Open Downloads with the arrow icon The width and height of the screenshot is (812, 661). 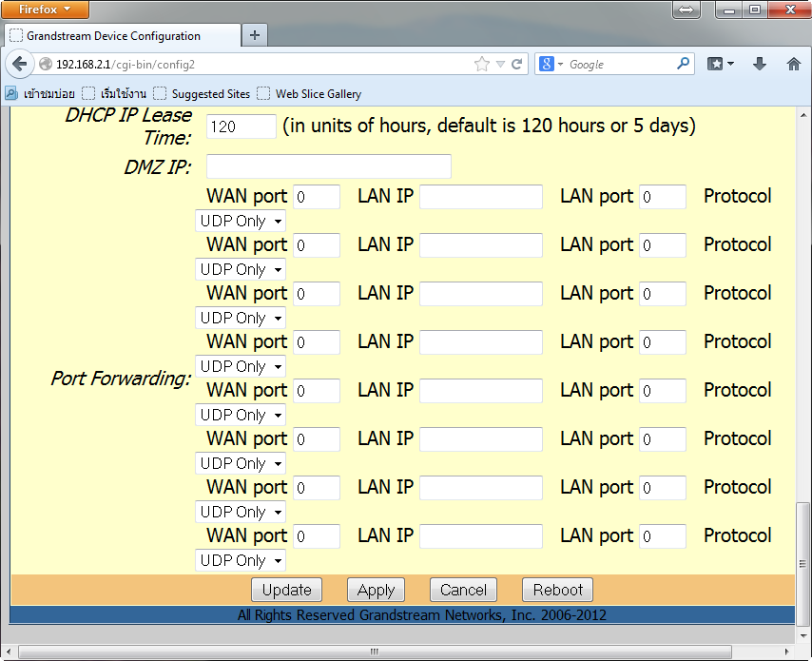coord(760,64)
